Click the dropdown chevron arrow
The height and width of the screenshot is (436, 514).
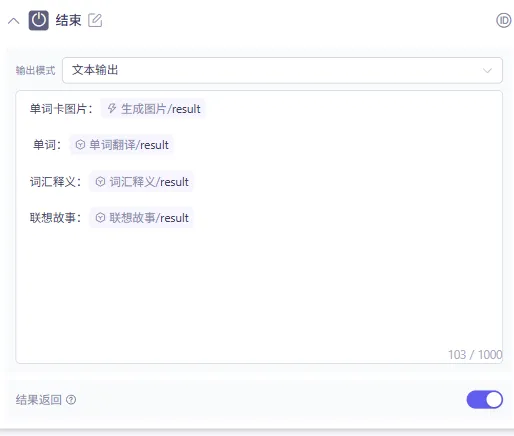(x=487, y=71)
